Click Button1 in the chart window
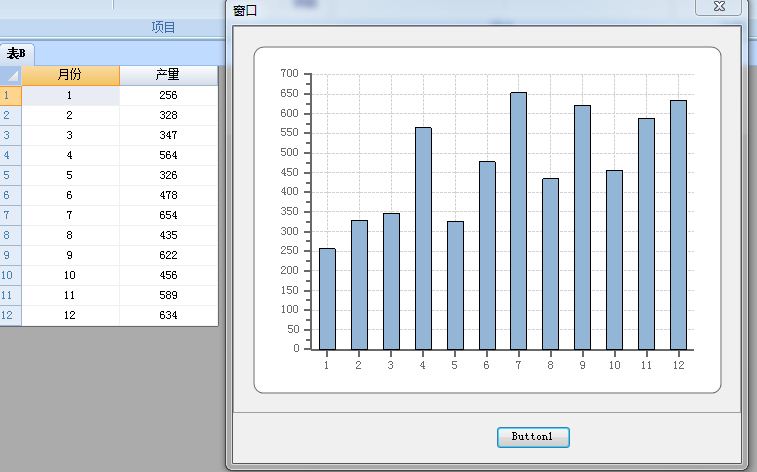 click(533, 437)
